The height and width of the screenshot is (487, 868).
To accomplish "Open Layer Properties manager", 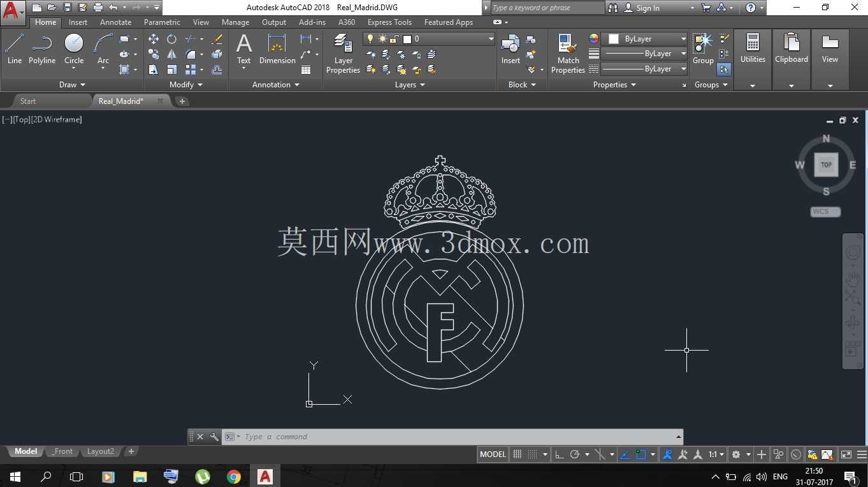I will [x=343, y=54].
